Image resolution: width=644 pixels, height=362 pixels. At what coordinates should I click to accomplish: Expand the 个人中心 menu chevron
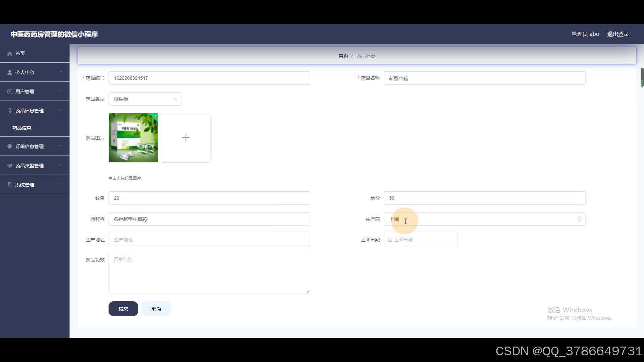pos(61,72)
